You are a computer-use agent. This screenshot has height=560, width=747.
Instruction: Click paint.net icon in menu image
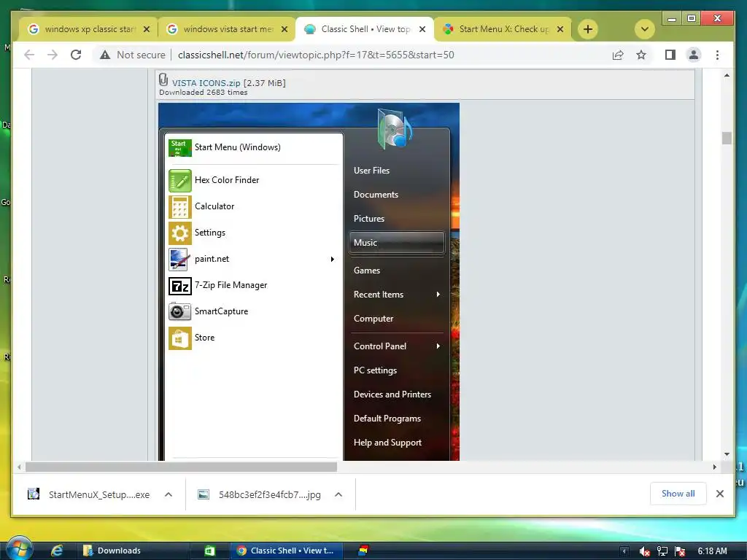pyautogui.click(x=180, y=259)
